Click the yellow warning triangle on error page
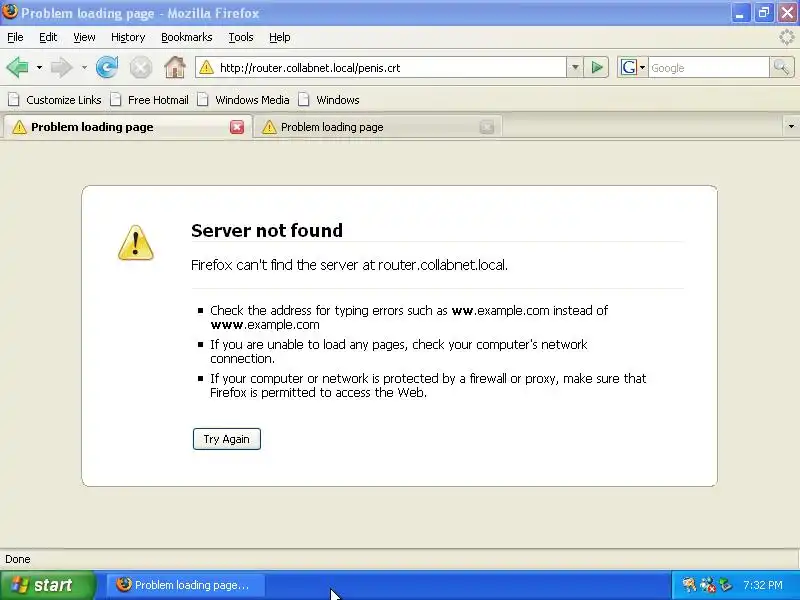The height and width of the screenshot is (600, 800). tap(135, 243)
